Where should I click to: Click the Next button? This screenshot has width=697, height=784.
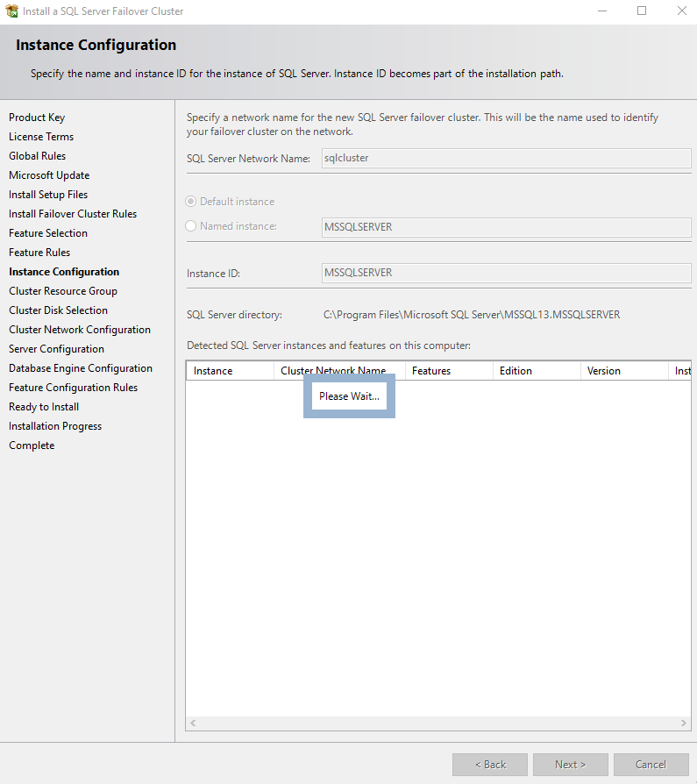(x=571, y=765)
